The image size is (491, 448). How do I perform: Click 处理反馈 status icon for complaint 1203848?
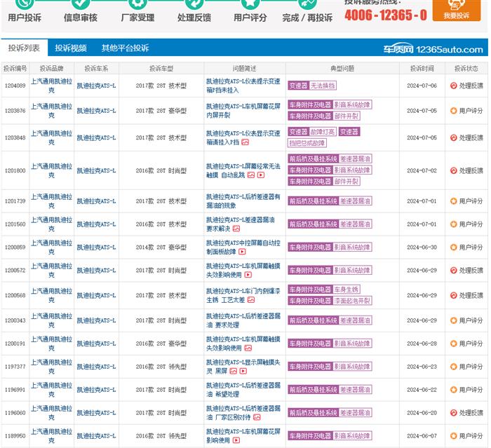(453, 137)
